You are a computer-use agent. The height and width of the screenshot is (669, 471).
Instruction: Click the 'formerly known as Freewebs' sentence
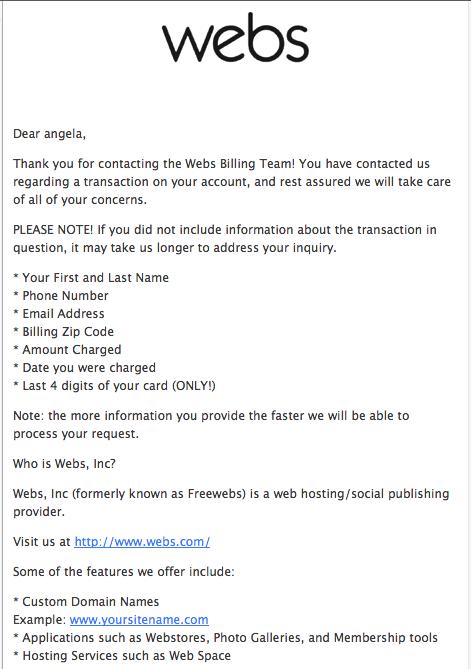click(x=231, y=503)
